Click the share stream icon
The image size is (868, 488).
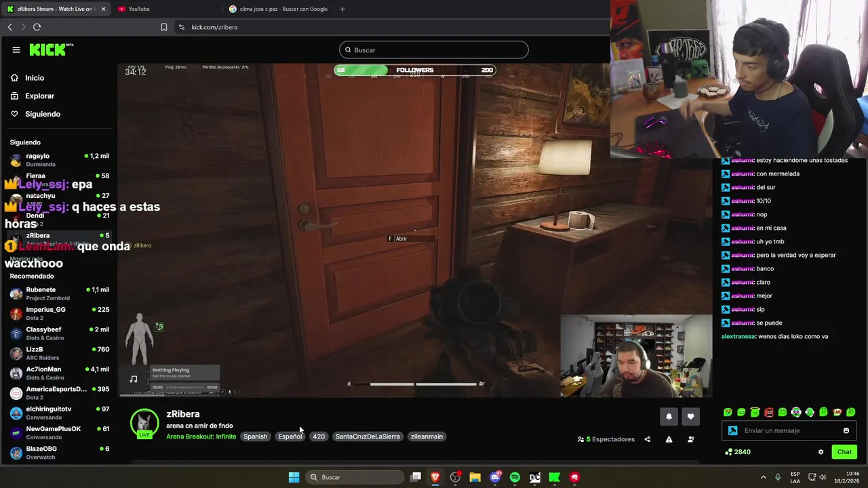[647, 439]
